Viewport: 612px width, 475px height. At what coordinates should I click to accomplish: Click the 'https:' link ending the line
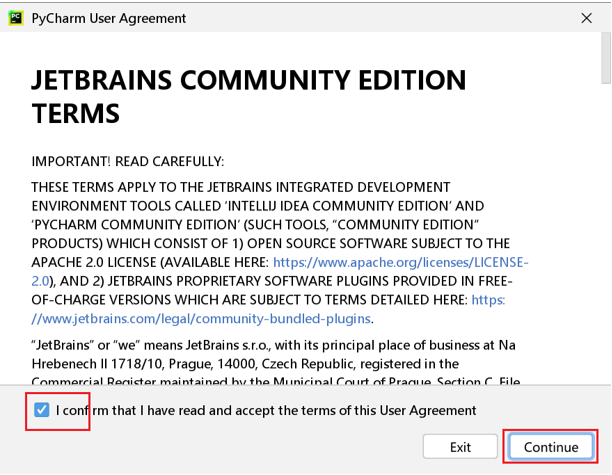point(488,299)
